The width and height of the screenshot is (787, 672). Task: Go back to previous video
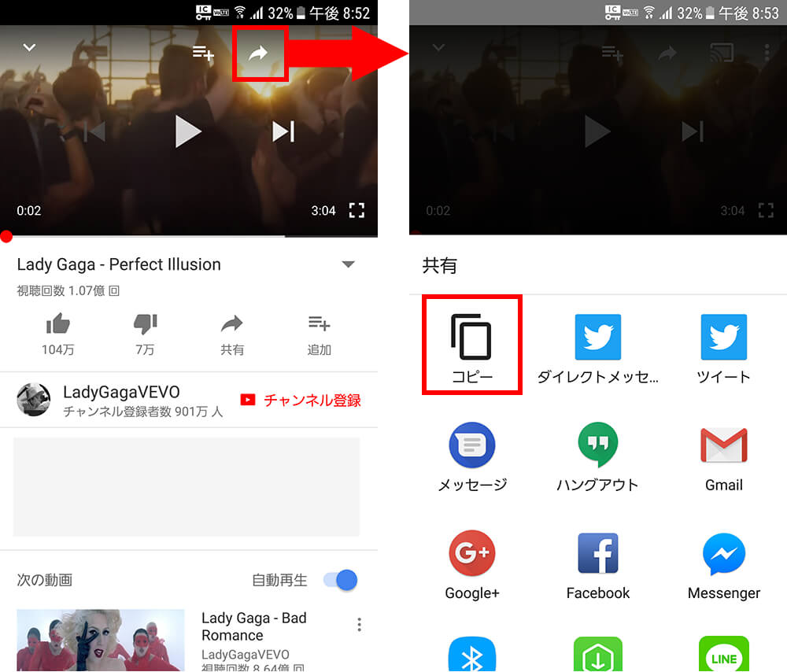tap(95, 131)
